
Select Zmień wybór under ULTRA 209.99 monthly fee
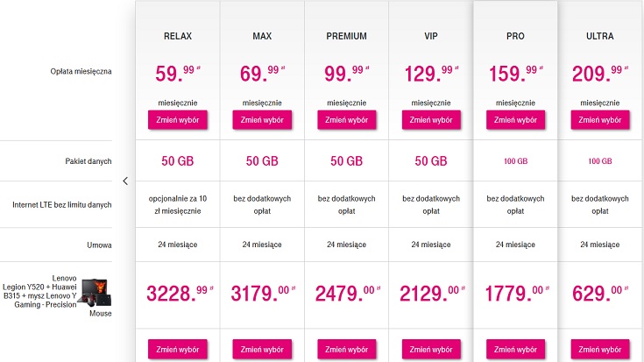coord(599,120)
